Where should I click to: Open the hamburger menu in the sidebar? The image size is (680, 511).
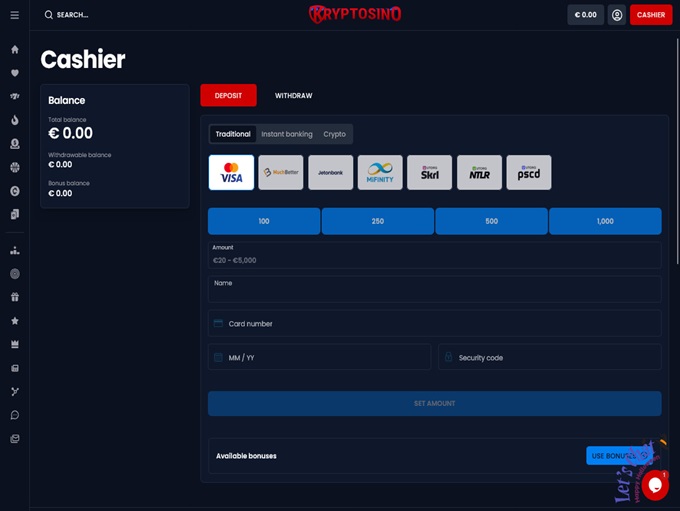(x=14, y=15)
